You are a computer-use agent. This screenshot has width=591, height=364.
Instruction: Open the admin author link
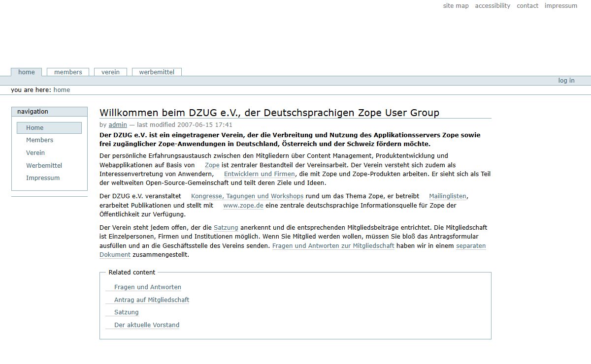tap(118, 125)
